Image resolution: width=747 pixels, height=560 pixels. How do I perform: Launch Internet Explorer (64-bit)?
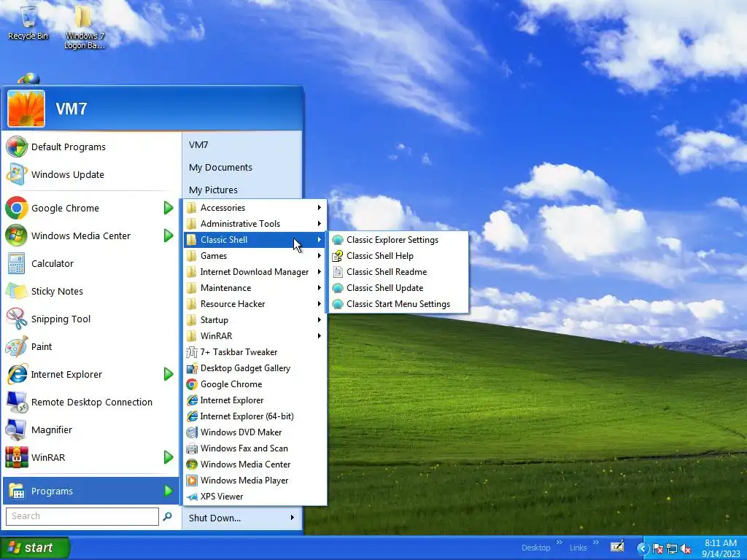tap(255, 416)
